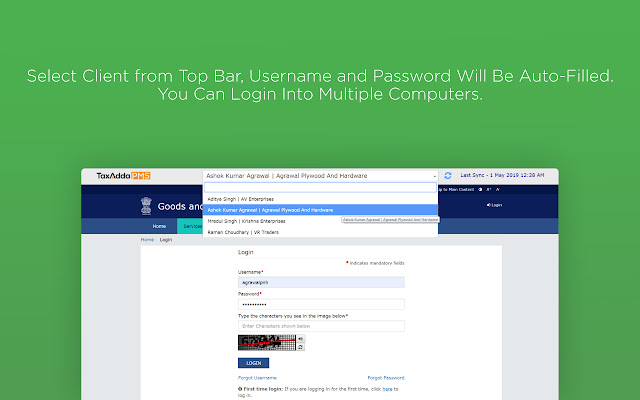
Task: Toggle the contrast icon in top bar
Action: pyautogui.click(x=480, y=189)
